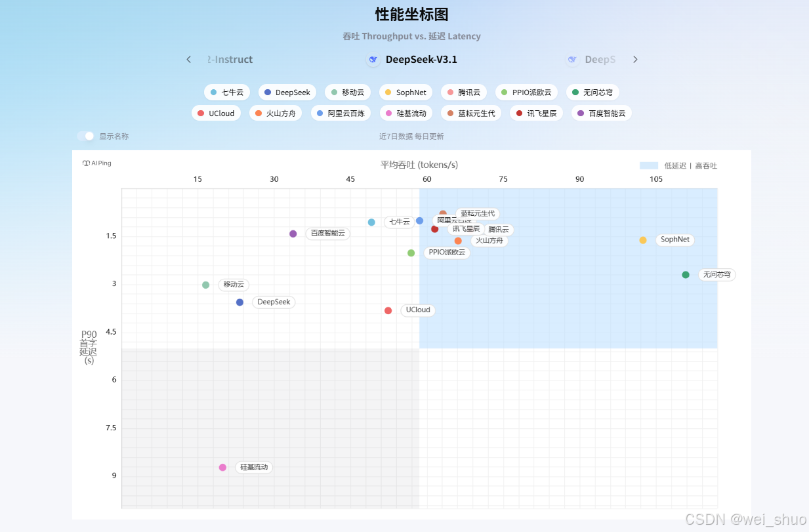Toggle the 七牛云 legend filter
The width and height of the screenshot is (809, 532).
pos(227,92)
